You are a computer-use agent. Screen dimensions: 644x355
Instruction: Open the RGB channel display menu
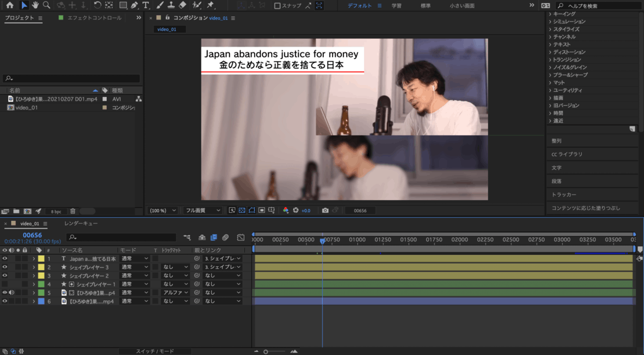(x=286, y=210)
